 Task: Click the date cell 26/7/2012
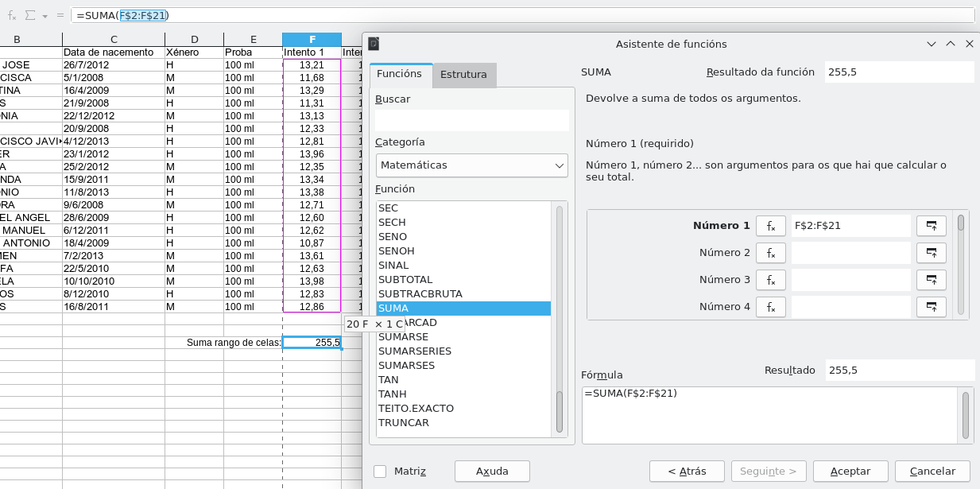pos(114,65)
